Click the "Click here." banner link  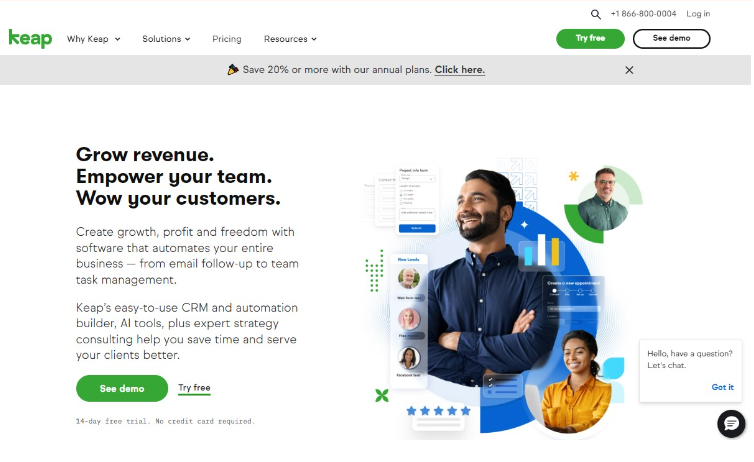(x=460, y=70)
